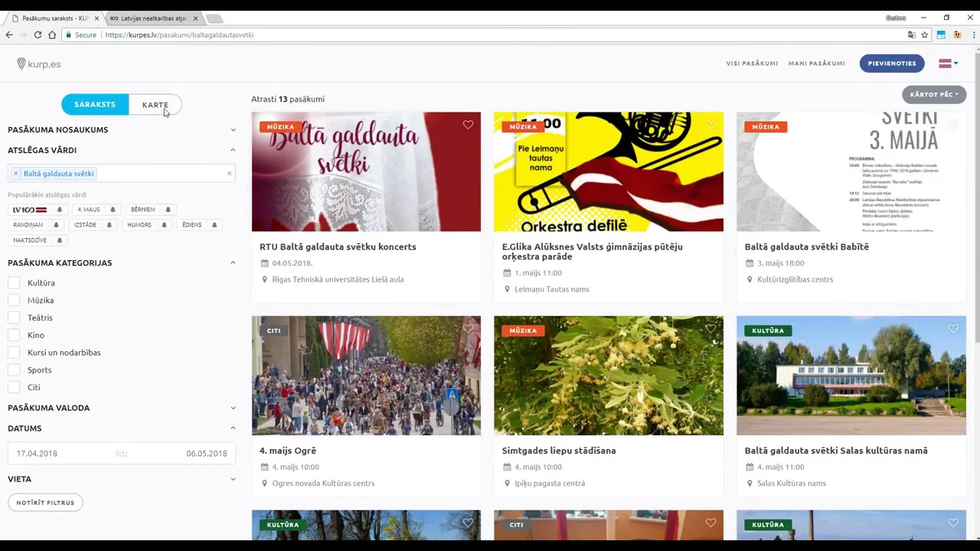Click bell next to BĒRNIEM
Viewport: 980px width, 551px height.
(x=168, y=210)
